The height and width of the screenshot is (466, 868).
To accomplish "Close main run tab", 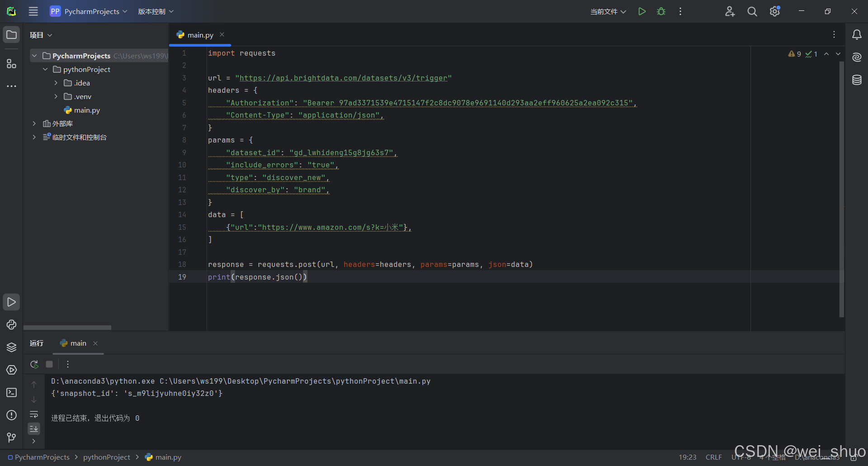I will tap(95, 343).
